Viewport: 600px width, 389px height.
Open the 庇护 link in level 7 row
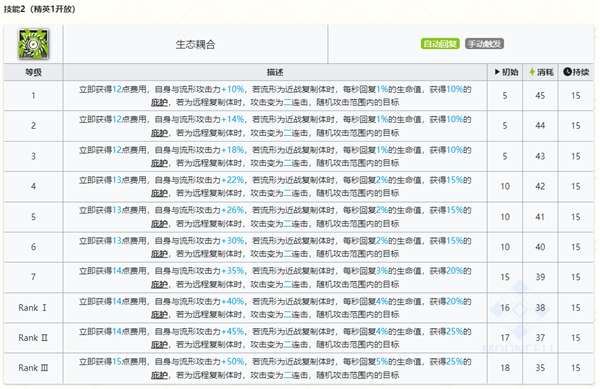pos(159,284)
